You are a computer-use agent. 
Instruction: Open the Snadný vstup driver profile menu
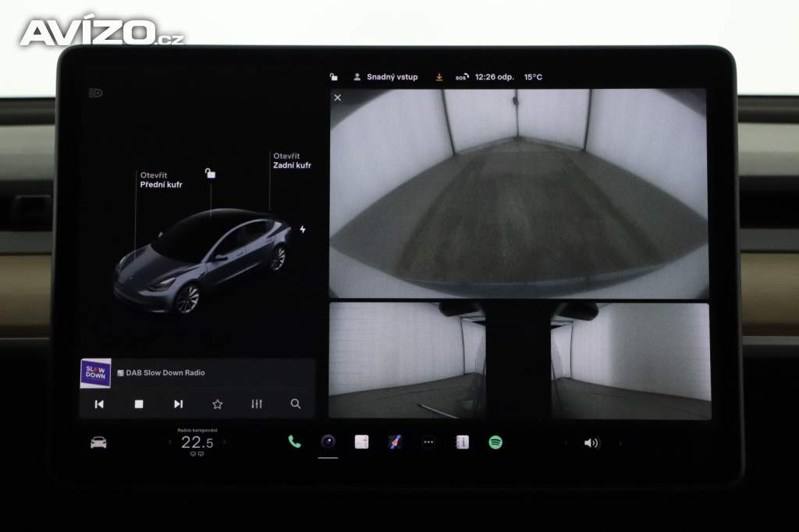385,77
